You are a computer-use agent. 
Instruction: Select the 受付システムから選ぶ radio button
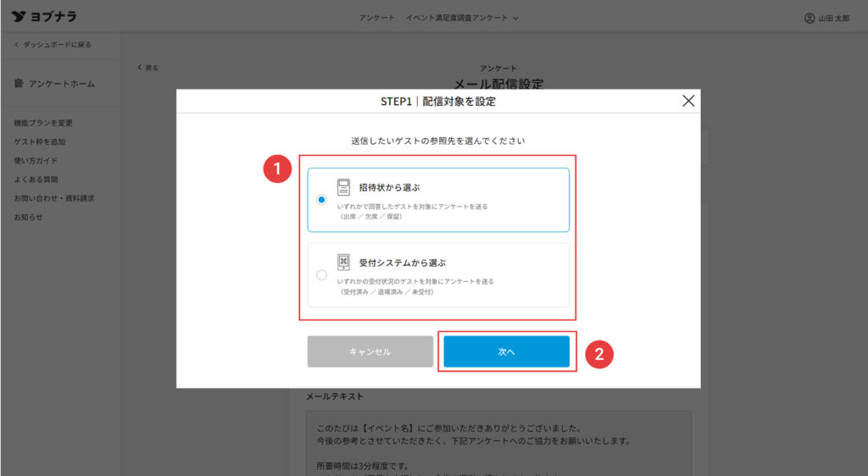click(321, 274)
